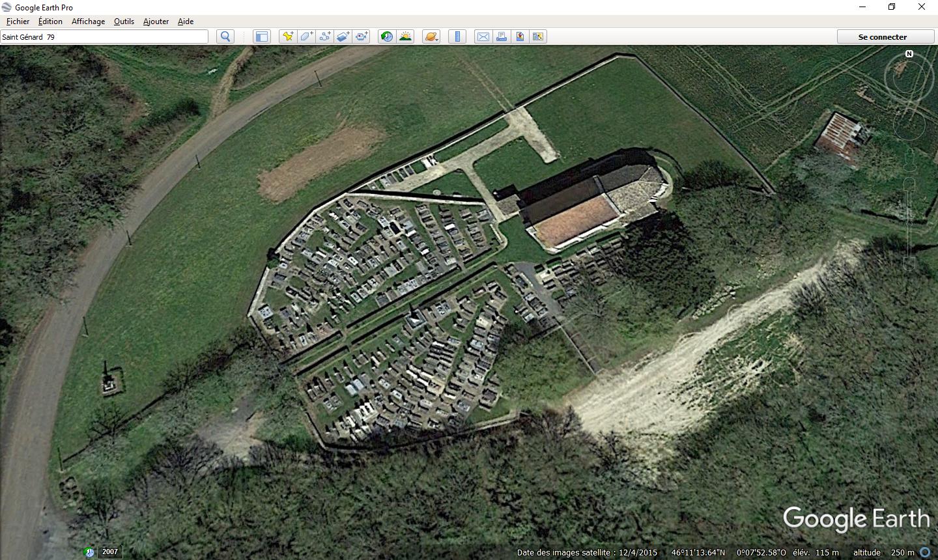This screenshot has width=938, height=560.
Task: Click the Email envelope icon
Action: click(483, 36)
